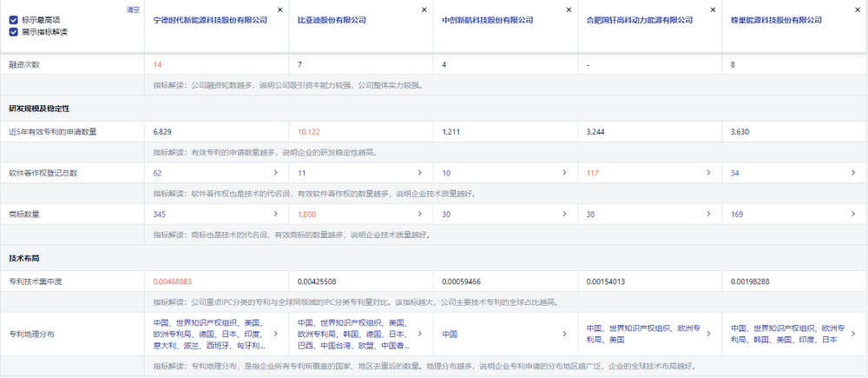Screen dimensions: 868x378
Task: Remove 比亚迪股份有限公司 column with its X
Action: coord(424,10)
